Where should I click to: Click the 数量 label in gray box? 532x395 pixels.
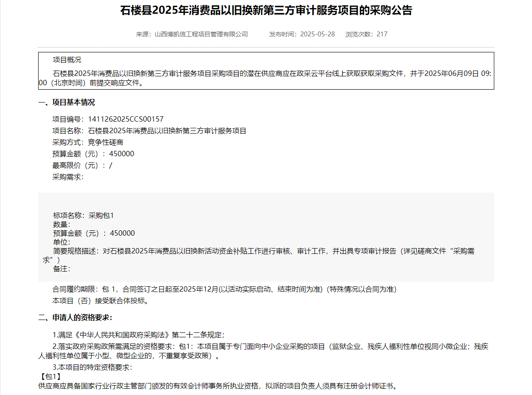pos(62,224)
